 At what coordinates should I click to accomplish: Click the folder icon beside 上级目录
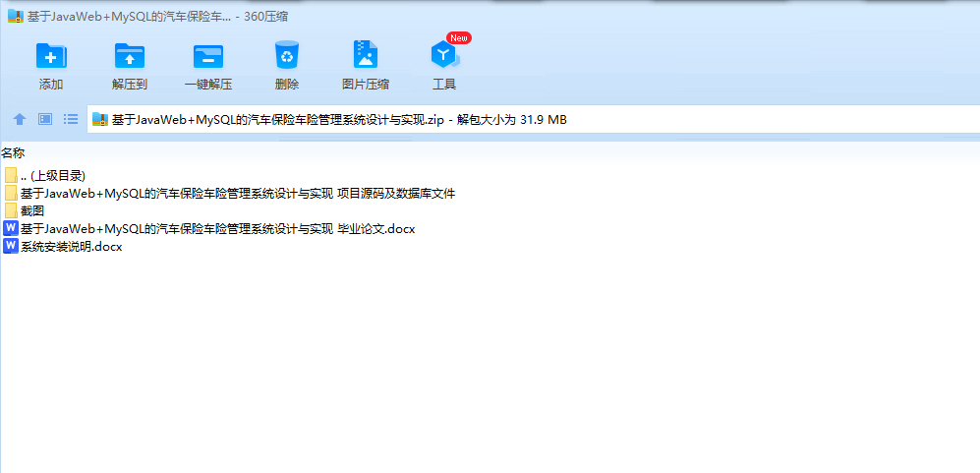point(11,176)
